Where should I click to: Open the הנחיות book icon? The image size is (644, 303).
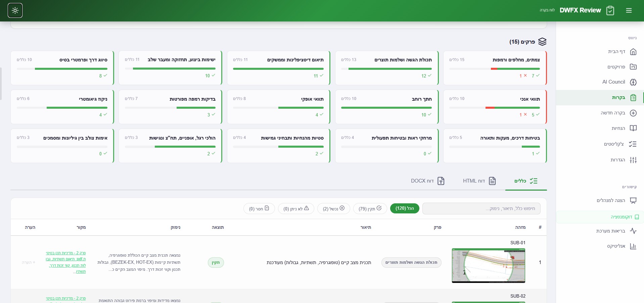pyautogui.click(x=633, y=128)
